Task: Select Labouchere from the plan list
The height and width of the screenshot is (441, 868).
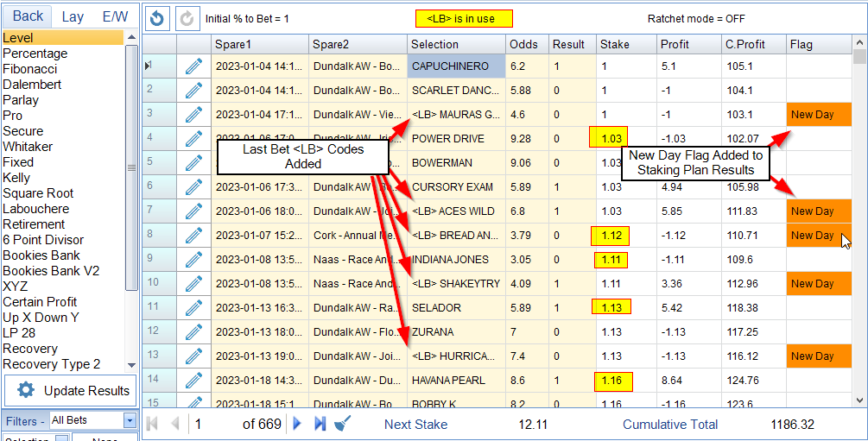Action: click(x=36, y=209)
